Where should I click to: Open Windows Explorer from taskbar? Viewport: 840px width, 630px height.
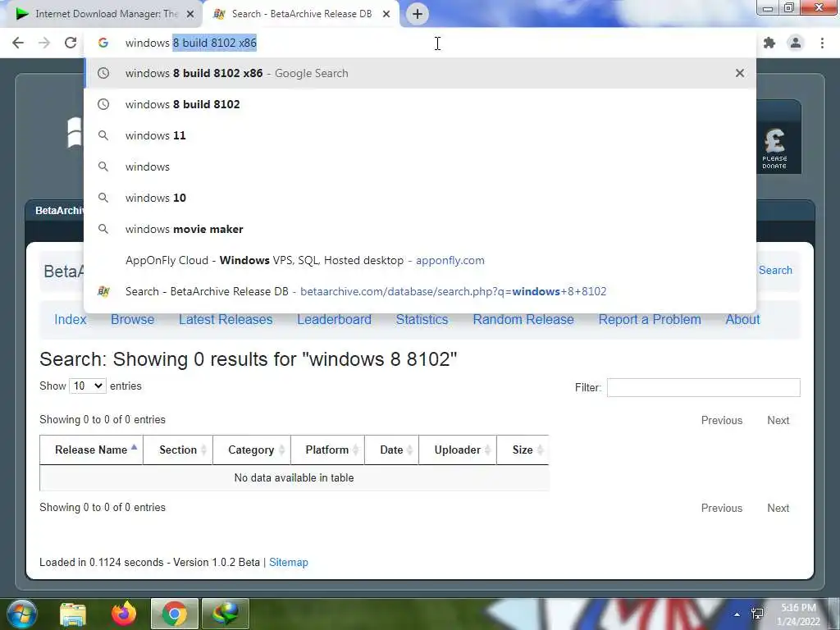click(x=73, y=614)
